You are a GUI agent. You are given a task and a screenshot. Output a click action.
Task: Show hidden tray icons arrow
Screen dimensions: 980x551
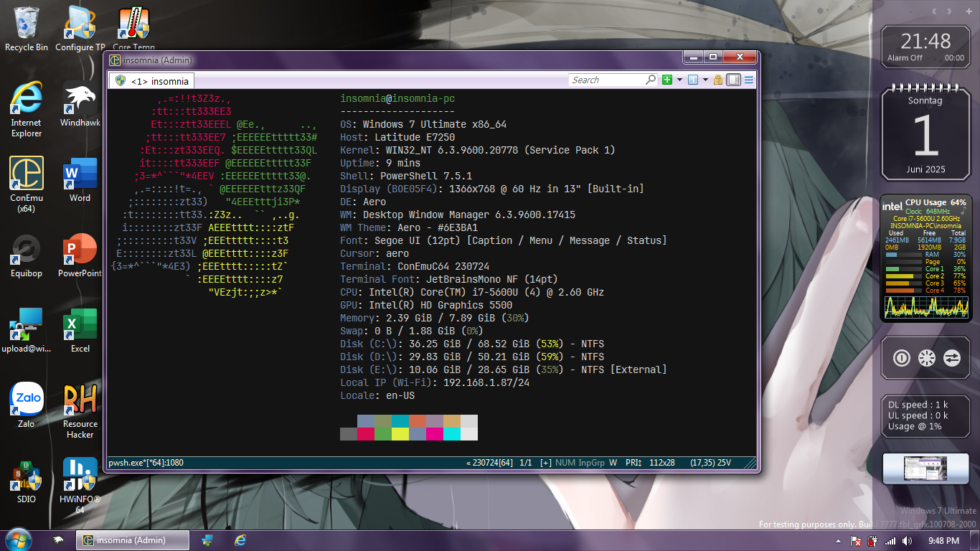(x=839, y=541)
